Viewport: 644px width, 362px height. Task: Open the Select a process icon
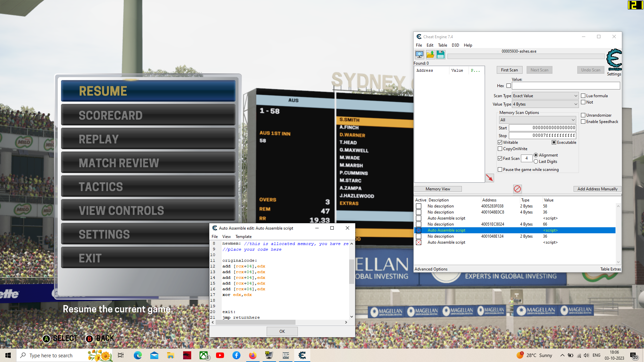coord(419,54)
